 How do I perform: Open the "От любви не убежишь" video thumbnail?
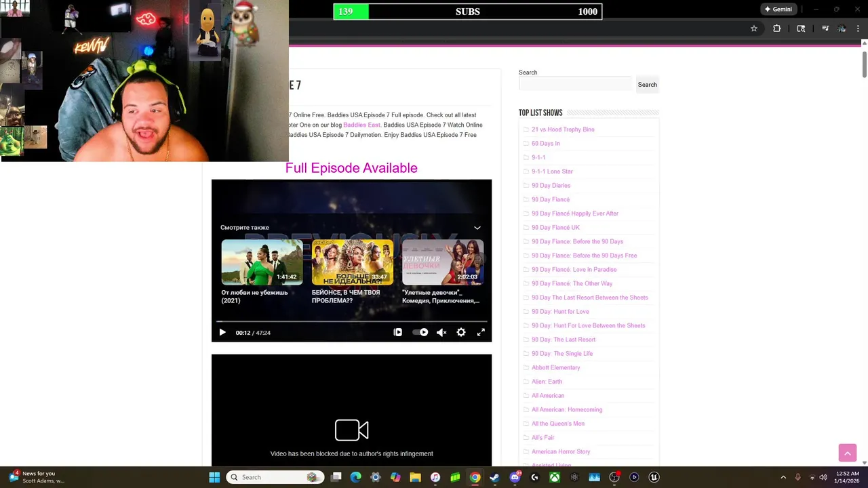point(262,262)
